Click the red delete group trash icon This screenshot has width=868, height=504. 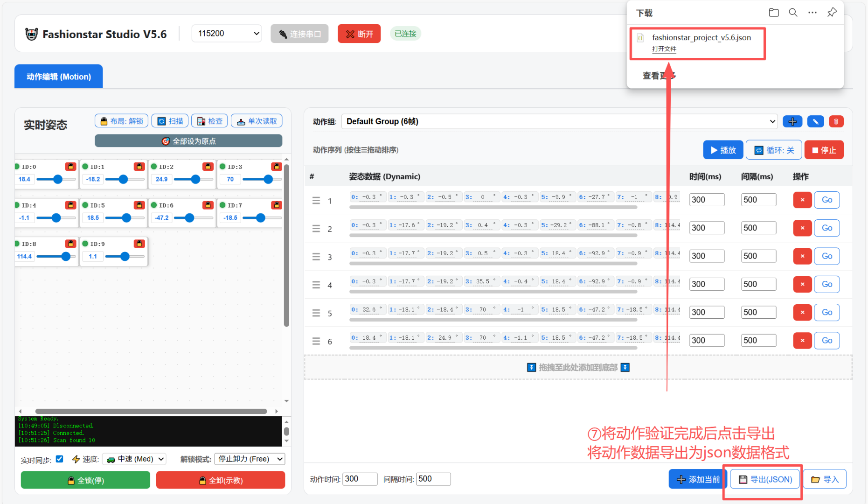(836, 122)
